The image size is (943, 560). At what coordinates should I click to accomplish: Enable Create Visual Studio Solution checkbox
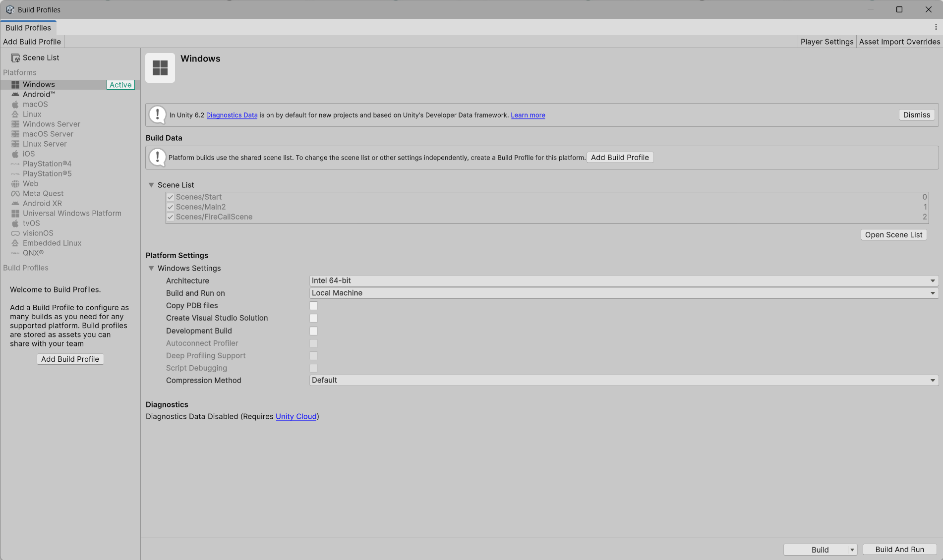point(314,318)
